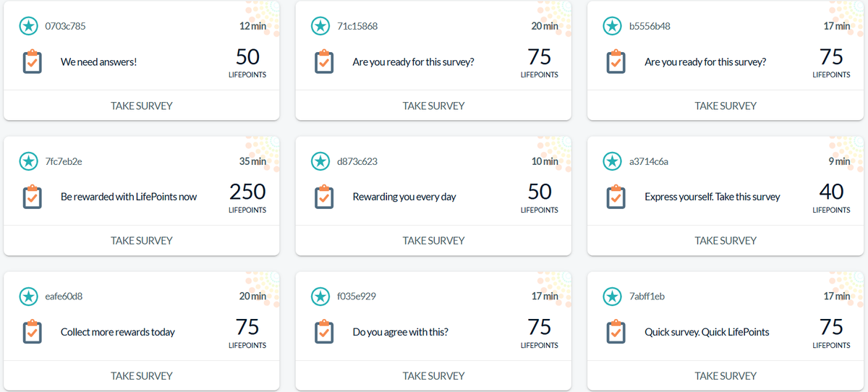
Task: Take the a3714c6a survey
Action: tap(726, 241)
